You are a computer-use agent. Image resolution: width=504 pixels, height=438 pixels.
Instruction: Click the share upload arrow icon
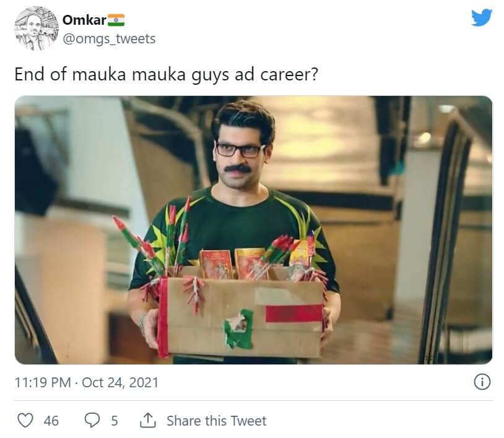click(147, 421)
